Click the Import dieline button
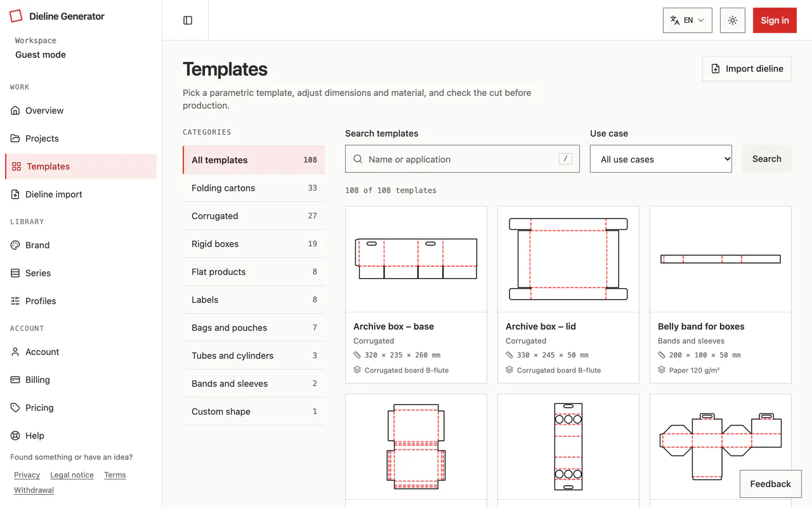 coord(747,69)
